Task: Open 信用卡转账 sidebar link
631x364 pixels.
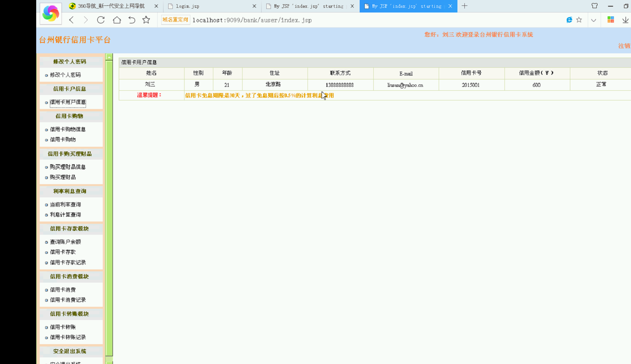Action: [63, 327]
